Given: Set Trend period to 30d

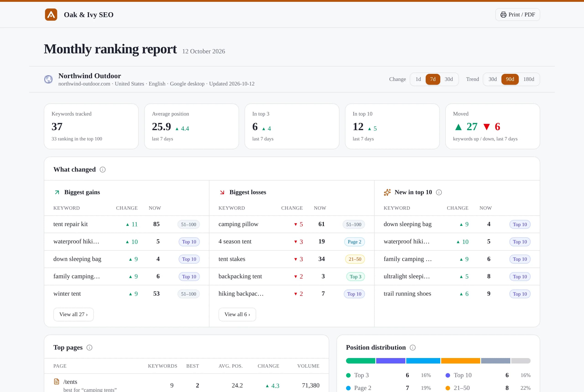Looking at the screenshot, I should pyautogui.click(x=493, y=79).
